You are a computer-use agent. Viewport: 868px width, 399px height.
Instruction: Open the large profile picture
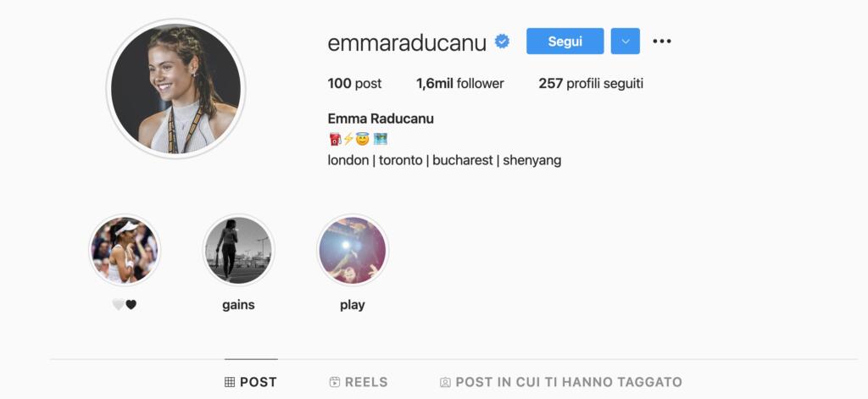tap(176, 89)
